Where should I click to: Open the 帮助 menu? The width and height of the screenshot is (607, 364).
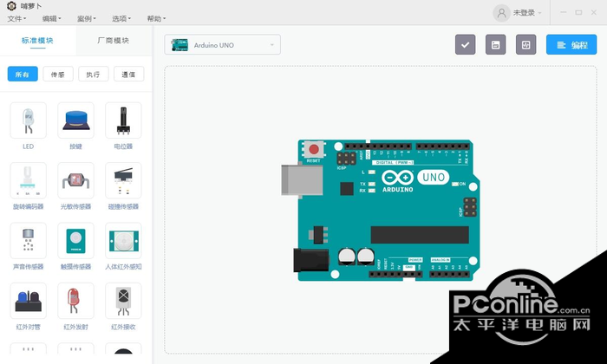coord(156,18)
